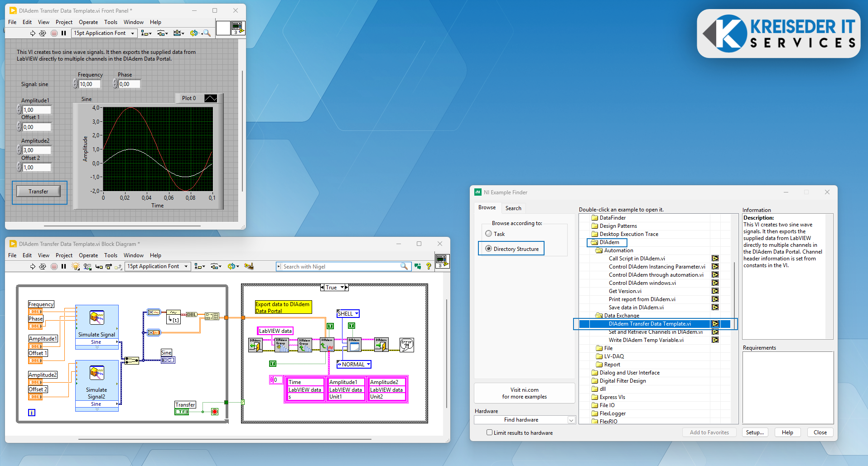Click Run arrow in Block Diagram toolbar
Image resolution: width=868 pixels, height=466 pixels.
click(33, 266)
